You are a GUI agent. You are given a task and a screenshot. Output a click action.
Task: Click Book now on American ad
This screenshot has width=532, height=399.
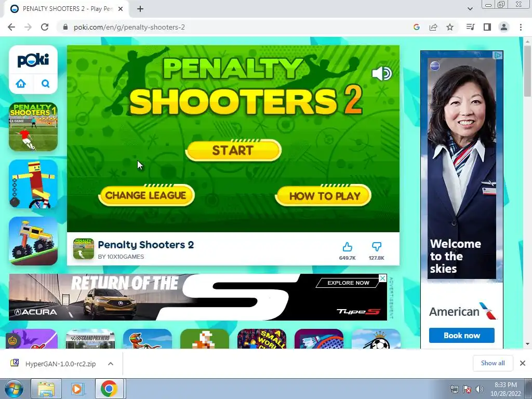point(462,336)
